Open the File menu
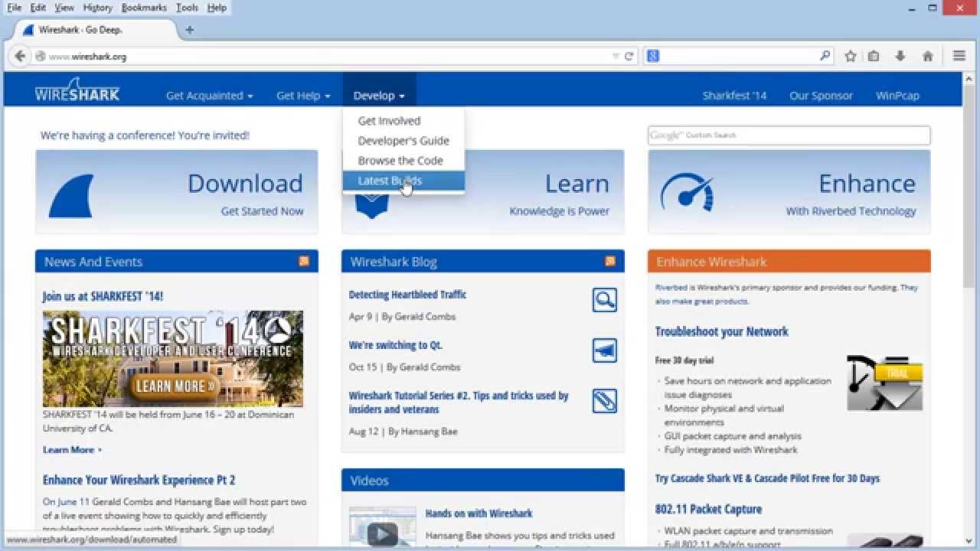 coord(15,8)
